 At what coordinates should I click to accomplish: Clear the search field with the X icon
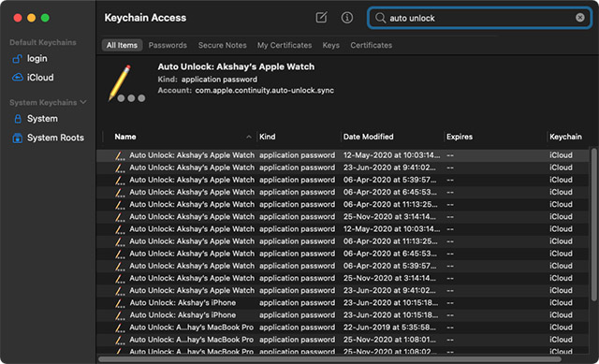[x=580, y=18]
